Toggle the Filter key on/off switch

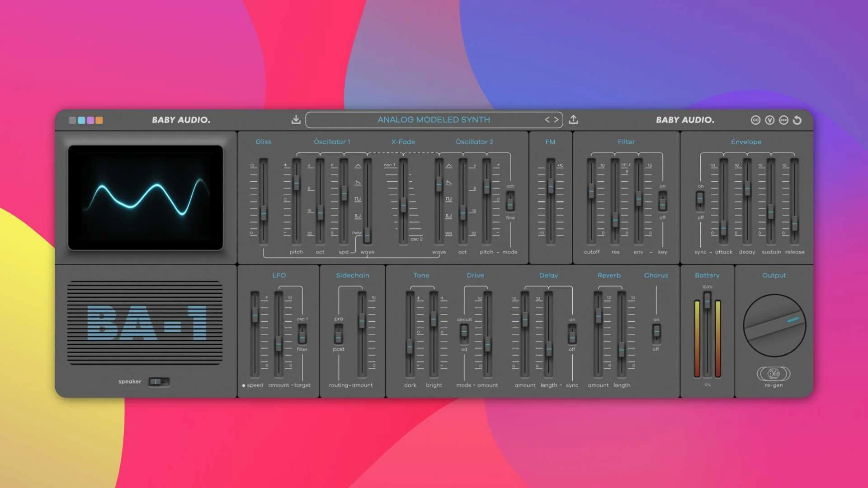coord(662,202)
